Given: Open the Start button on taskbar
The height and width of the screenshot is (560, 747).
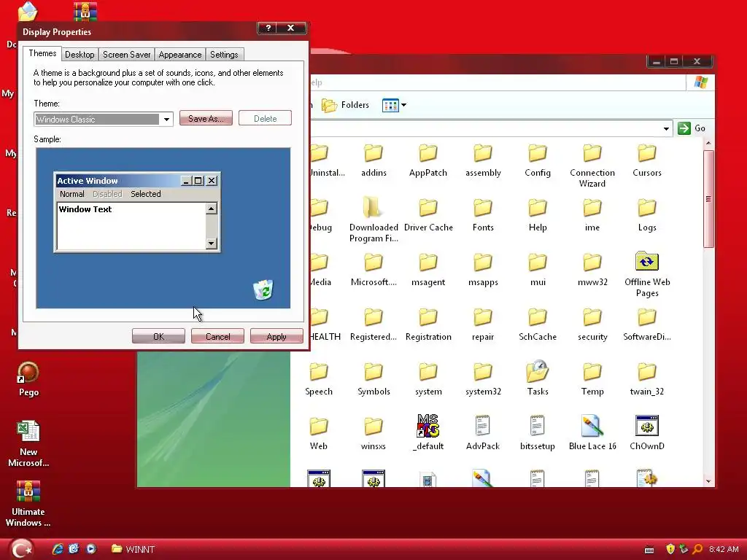Looking at the screenshot, I should tap(21, 548).
